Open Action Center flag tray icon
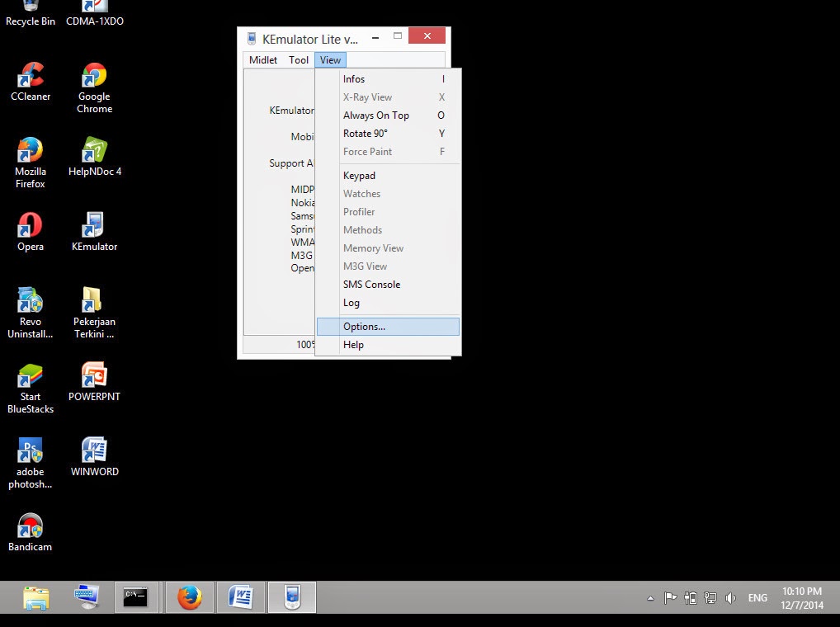The height and width of the screenshot is (627, 840). click(x=670, y=597)
